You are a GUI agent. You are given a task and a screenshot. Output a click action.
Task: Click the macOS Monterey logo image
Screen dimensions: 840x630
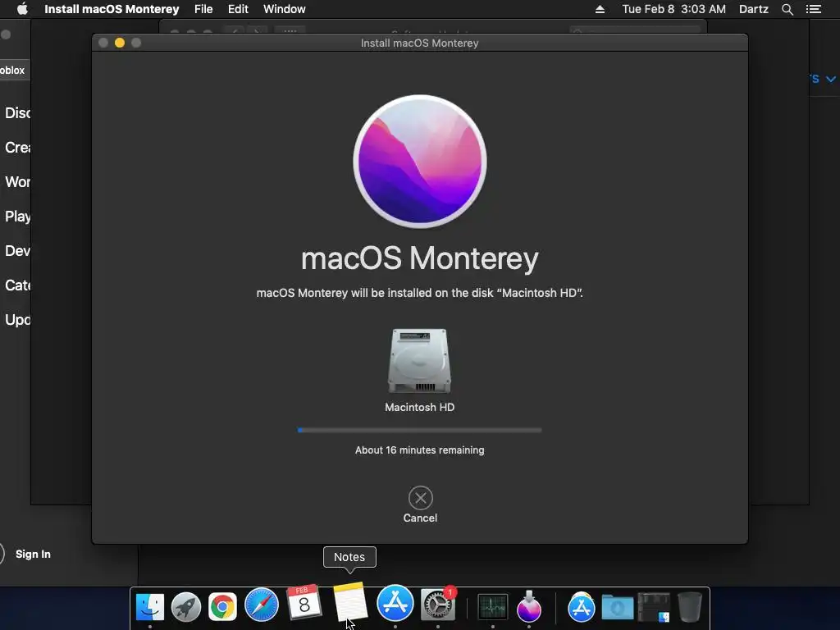pos(420,162)
